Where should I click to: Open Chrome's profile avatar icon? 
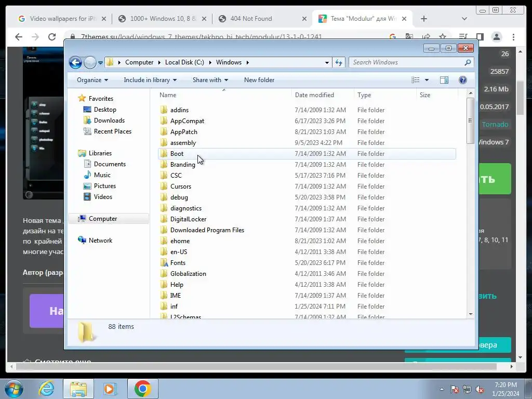coord(497,37)
